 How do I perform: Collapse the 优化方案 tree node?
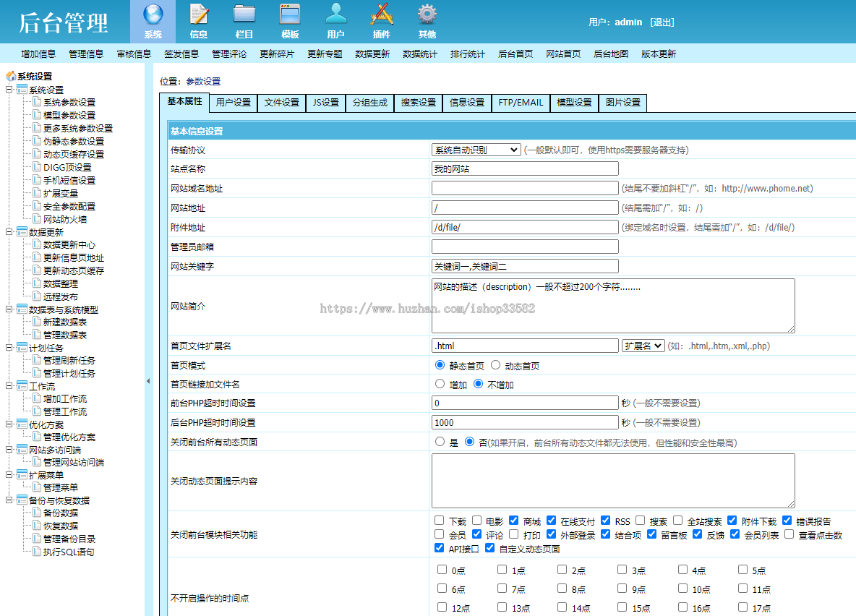[9, 424]
